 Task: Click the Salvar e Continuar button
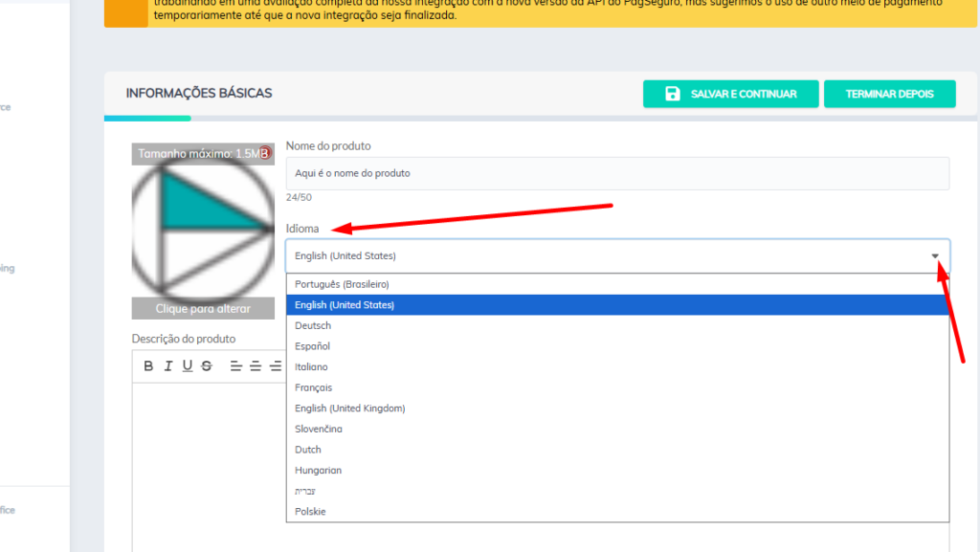pyautogui.click(x=731, y=94)
